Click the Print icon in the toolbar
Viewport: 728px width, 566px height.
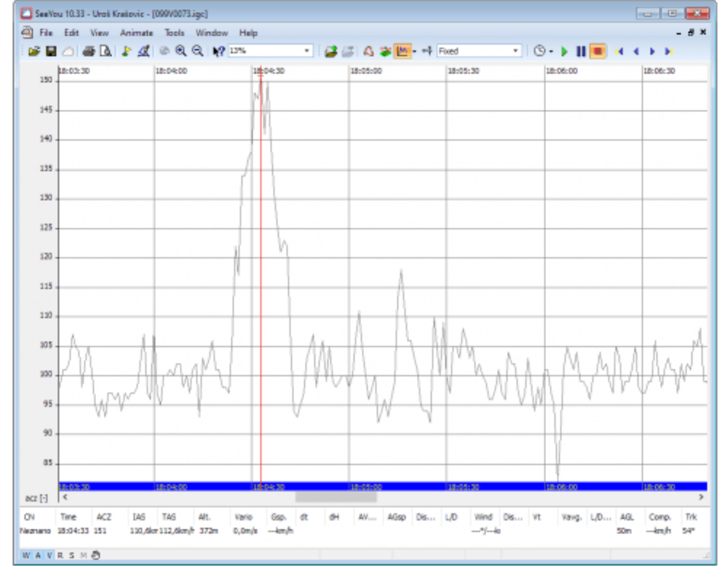point(88,51)
